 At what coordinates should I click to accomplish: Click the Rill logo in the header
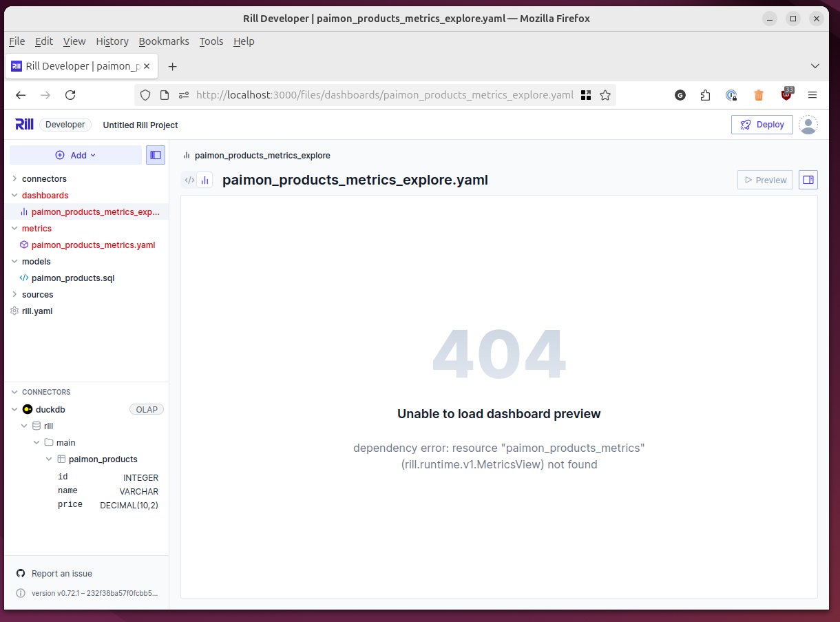(24, 124)
